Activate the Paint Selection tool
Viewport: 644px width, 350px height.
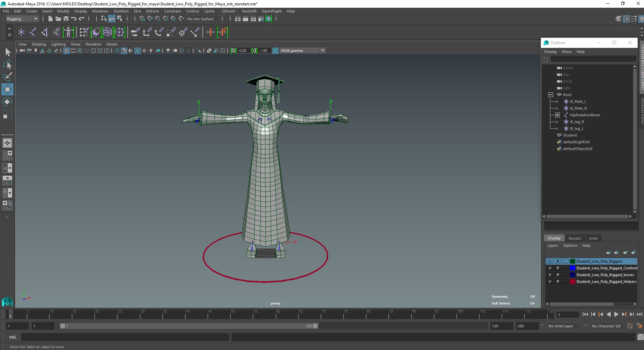point(8,77)
